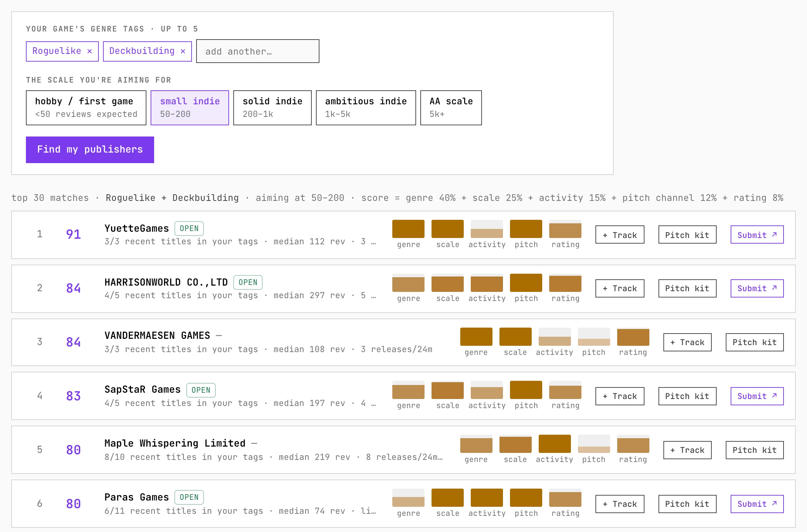The width and height of the screenshot is (807, 532).
Task: Focus the 'add another…' tag input
Action: pos(258,51)
